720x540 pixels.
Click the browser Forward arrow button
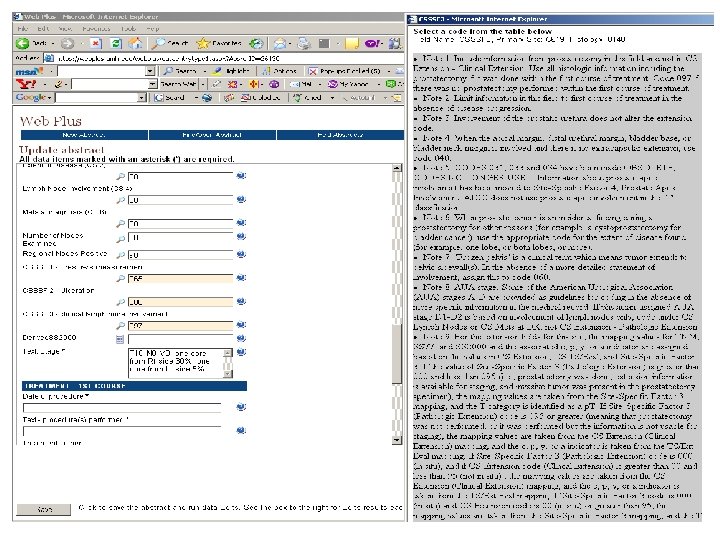(68, 43)
